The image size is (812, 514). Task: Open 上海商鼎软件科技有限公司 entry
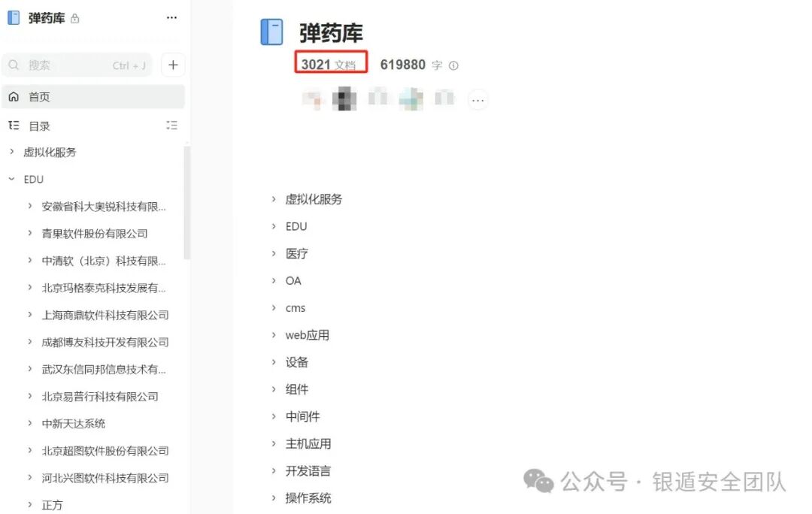(105, 315)
